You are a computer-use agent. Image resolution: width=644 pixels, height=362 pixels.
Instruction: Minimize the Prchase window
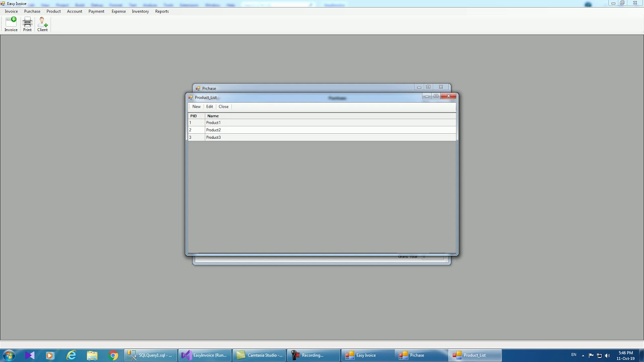419,87
